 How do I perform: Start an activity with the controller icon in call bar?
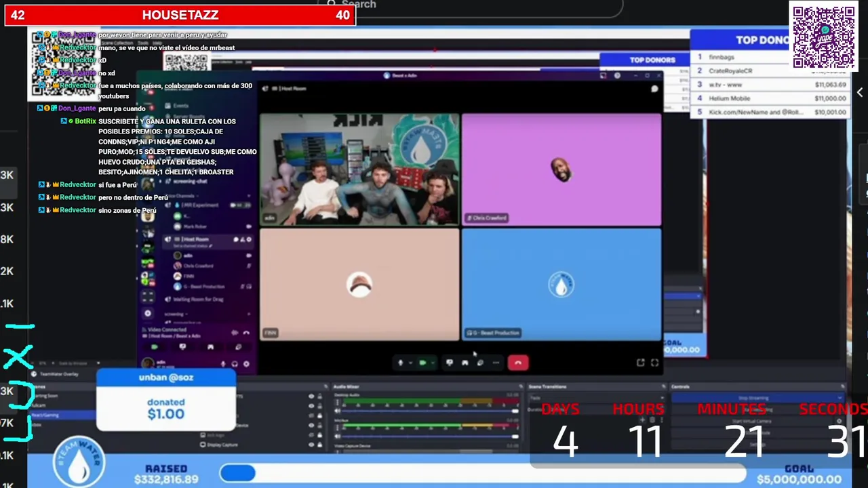point(465,363)
